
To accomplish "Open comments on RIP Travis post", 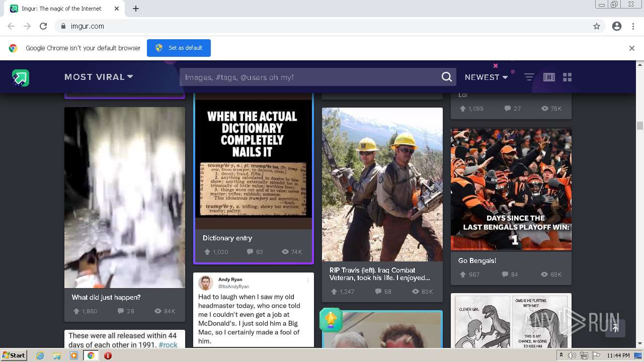I will pos(378,292).
